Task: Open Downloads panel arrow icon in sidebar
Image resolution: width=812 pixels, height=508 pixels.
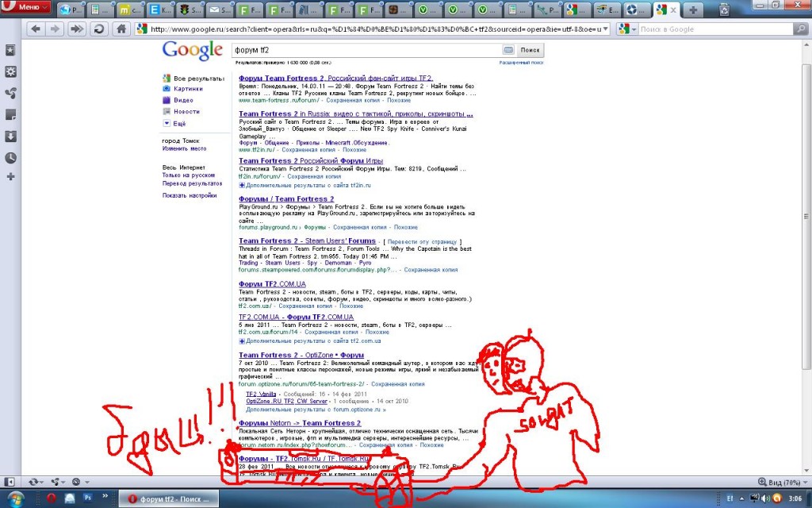Action: [x=10, y=137]
